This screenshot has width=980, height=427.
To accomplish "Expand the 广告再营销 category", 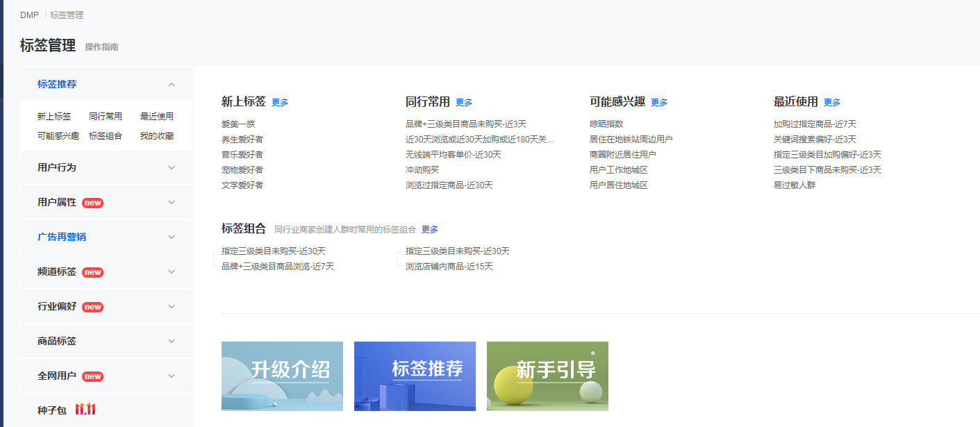I will [62, 237].
